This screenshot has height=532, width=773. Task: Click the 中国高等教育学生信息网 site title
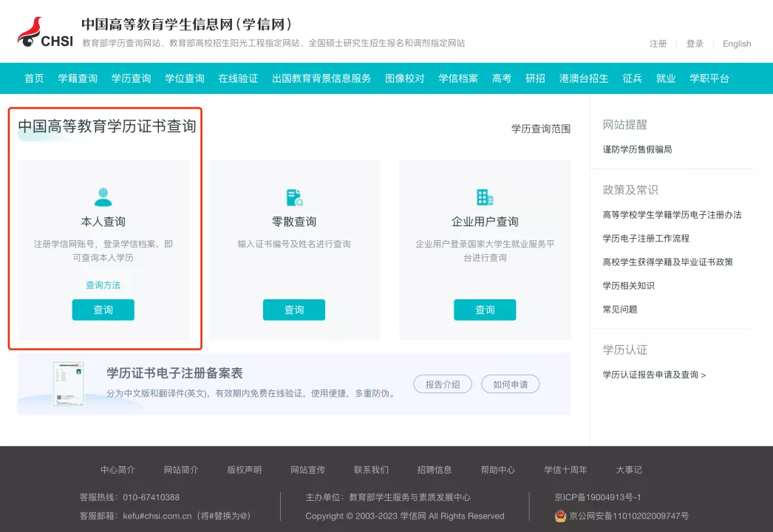186,24
